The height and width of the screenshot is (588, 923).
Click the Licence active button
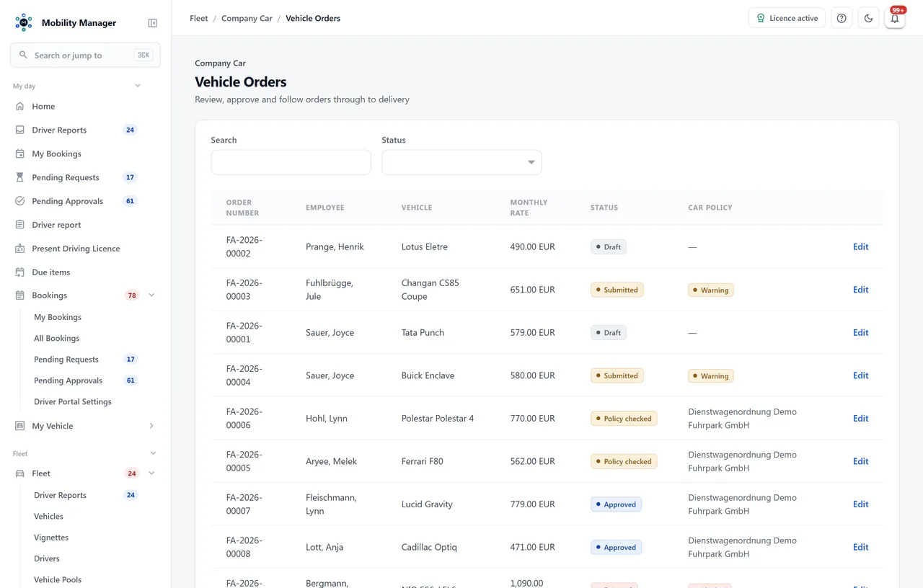click(x=787, y=18)
